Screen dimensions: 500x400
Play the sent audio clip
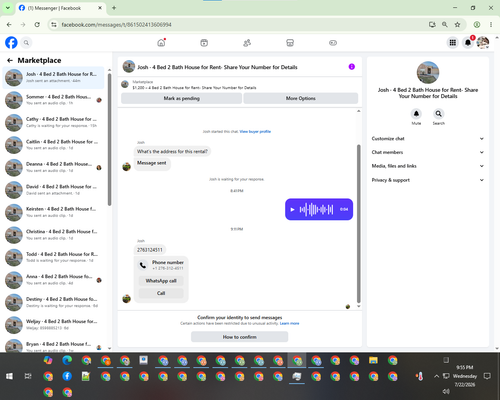(292, 209)
